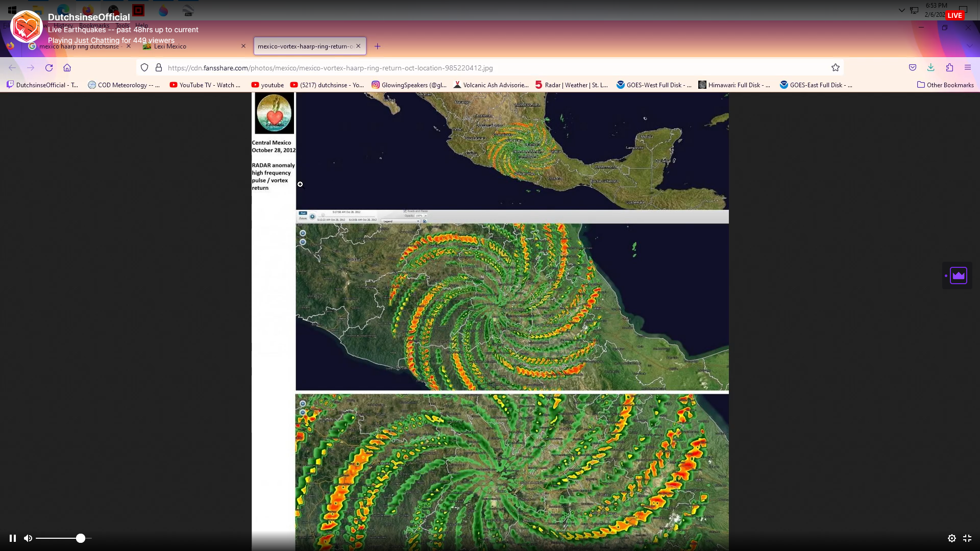Click the browser Forward arrow
The width and height of the screenshot is (980, 551).
point(31,68)
